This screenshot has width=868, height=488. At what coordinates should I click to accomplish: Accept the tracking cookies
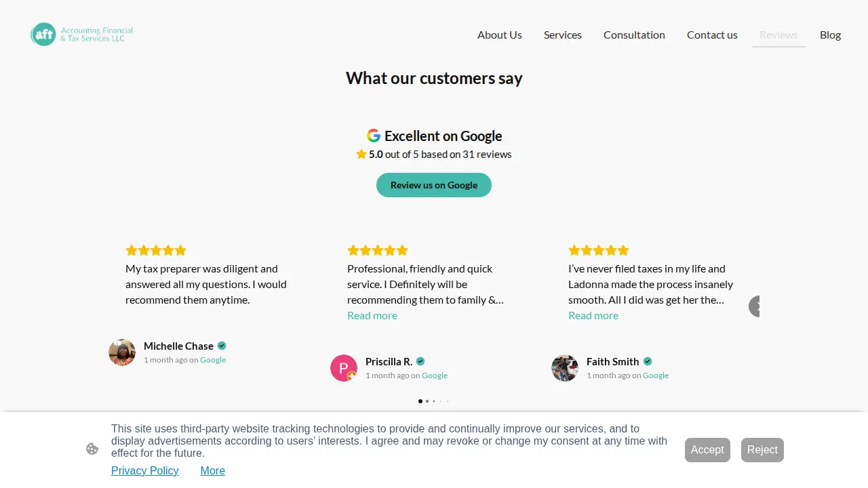coord(707,450)
